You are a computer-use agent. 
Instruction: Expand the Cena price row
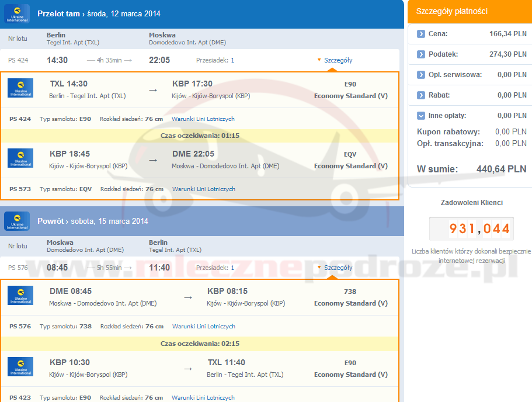[x=421, y=34]
